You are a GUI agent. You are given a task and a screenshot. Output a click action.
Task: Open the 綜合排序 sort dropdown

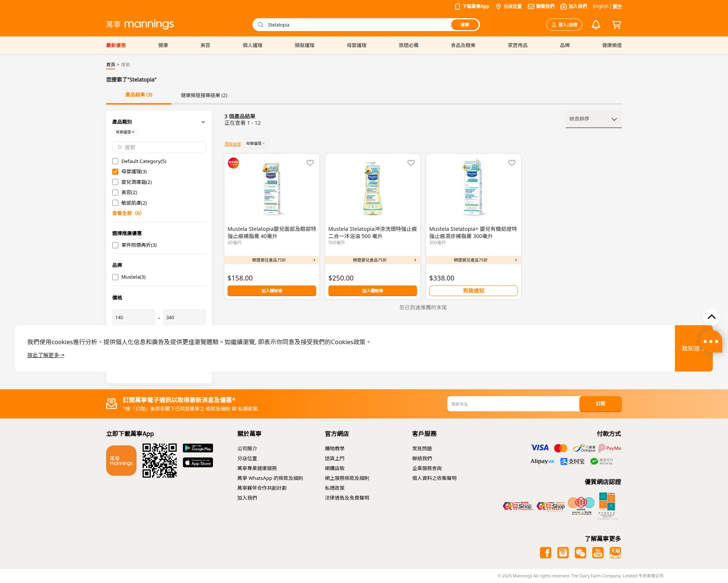(x=594, y=119)
